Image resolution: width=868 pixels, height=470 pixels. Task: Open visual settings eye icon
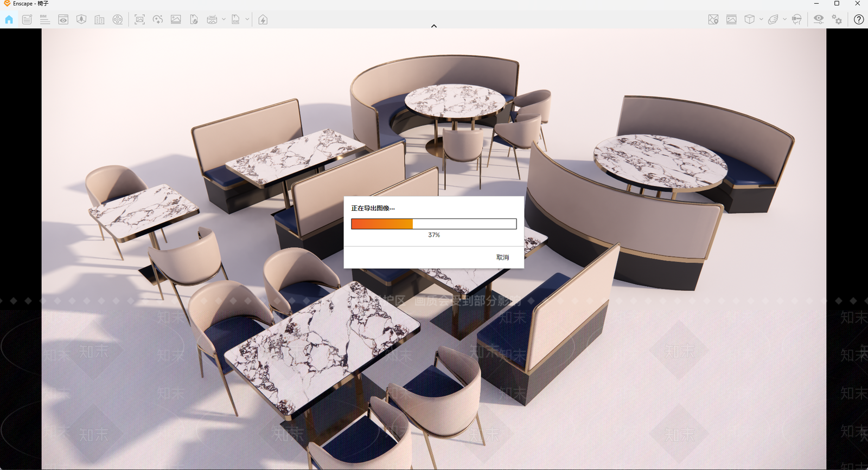click(819, 20)
